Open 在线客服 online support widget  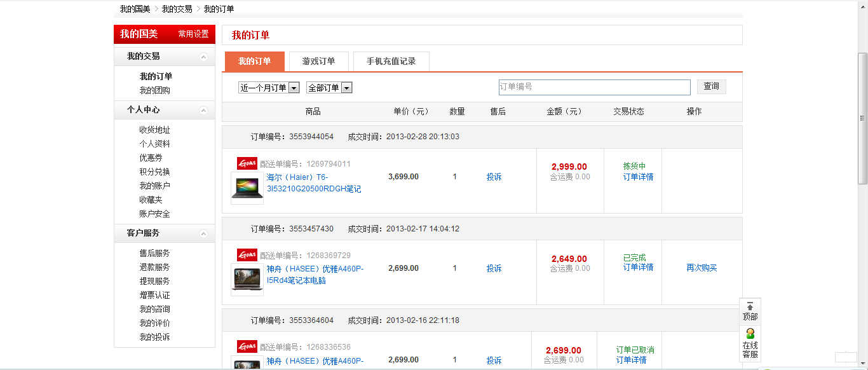tap(750, 343)
